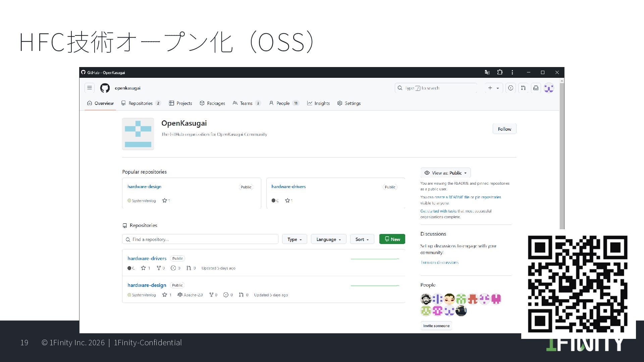Open the issues icon in header

point(511,88)
